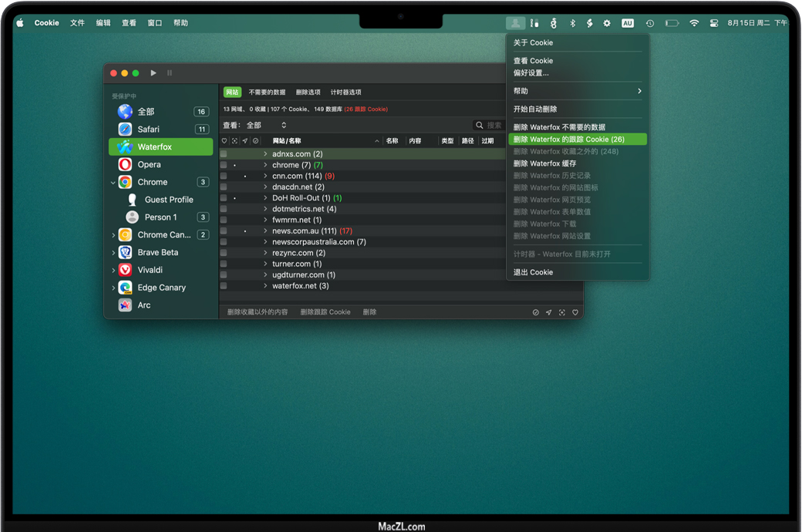The image size is (802, 532).
Task: Select the Edge Canary icon in sidebar
Action: pos(125,288)
